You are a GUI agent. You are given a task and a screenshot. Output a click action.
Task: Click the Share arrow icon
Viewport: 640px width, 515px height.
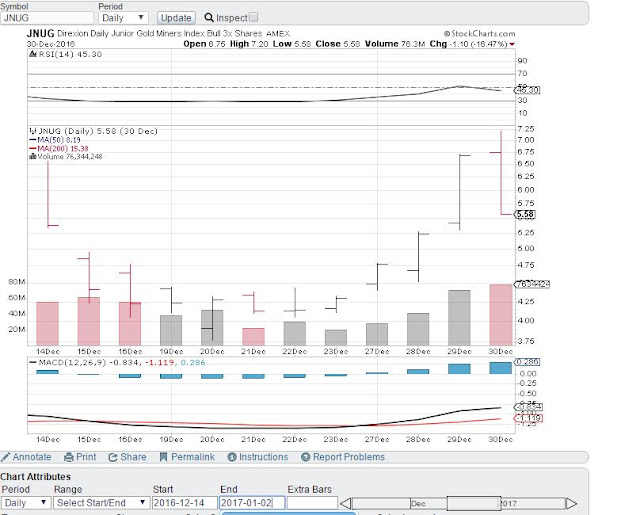tap(113, 457)
